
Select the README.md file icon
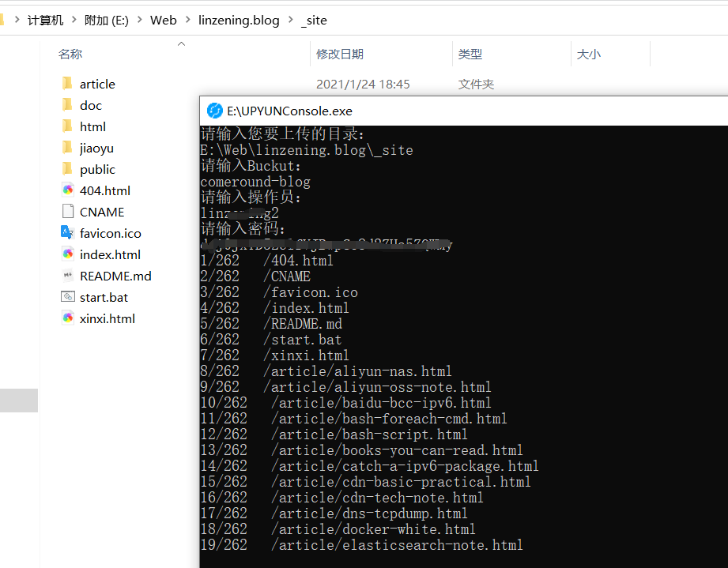[67, 276]
